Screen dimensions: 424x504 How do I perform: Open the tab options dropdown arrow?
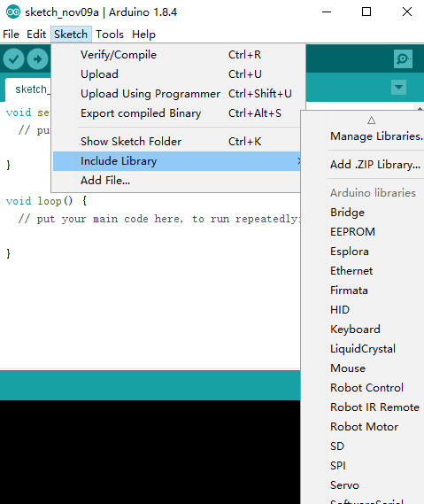point(398,87)
